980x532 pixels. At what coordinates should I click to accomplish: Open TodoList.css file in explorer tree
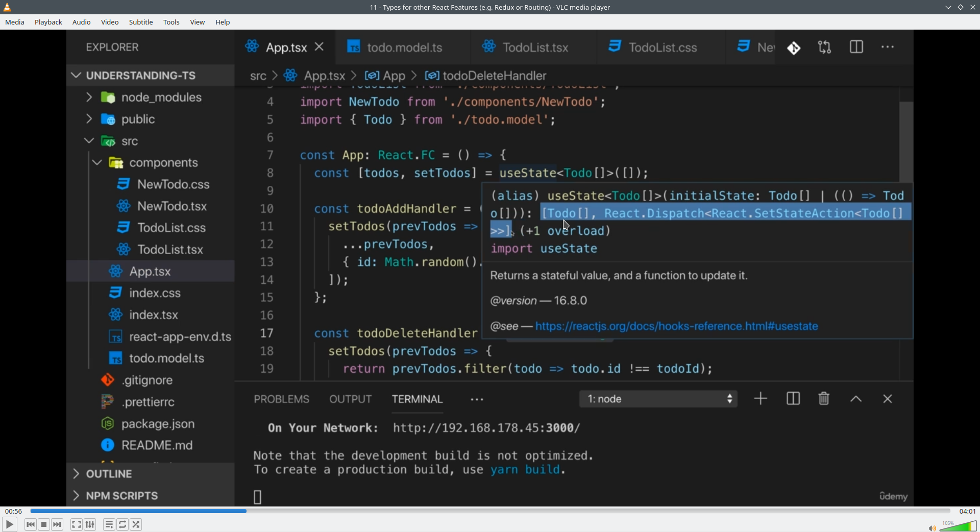(151, 228)
